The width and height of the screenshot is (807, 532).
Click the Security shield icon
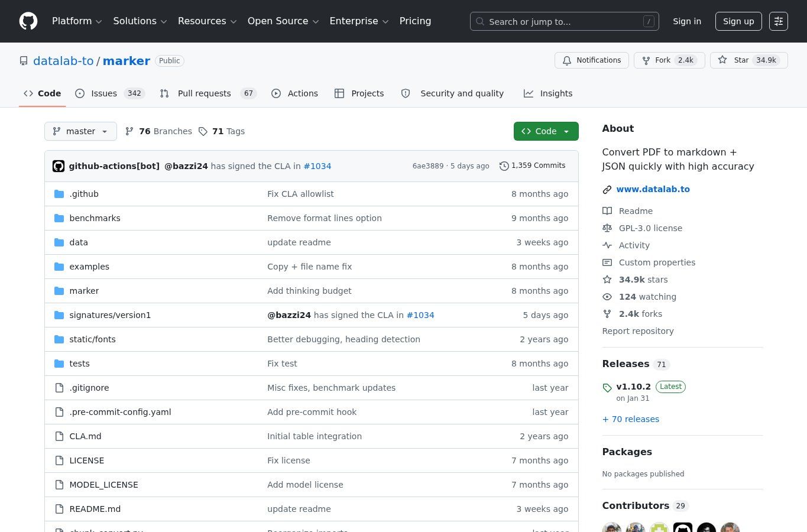406,93
